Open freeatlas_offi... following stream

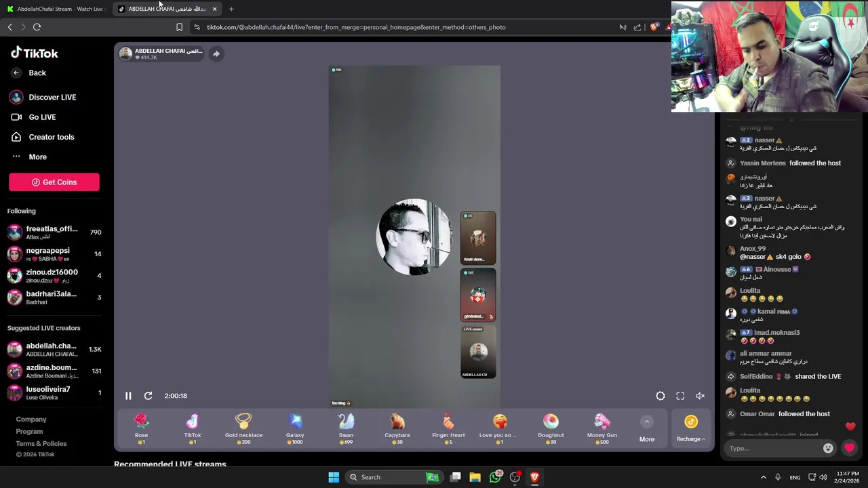(x=54, y=232)
